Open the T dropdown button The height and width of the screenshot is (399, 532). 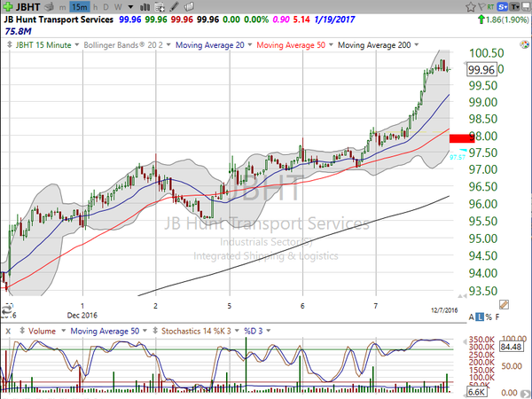pyautogui.click(x=514, y=7)
